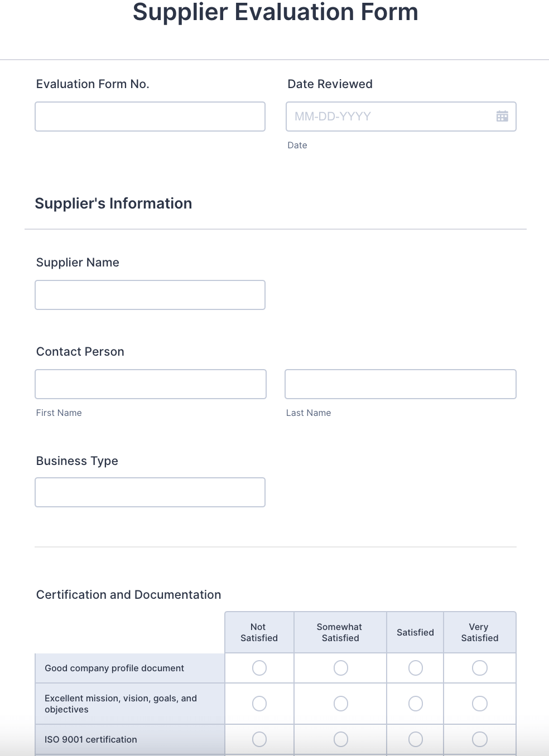Screen dimensions: 549x756
Task: Select Very Satisfied for ISO 9001 certification
Action: point(480,739)
